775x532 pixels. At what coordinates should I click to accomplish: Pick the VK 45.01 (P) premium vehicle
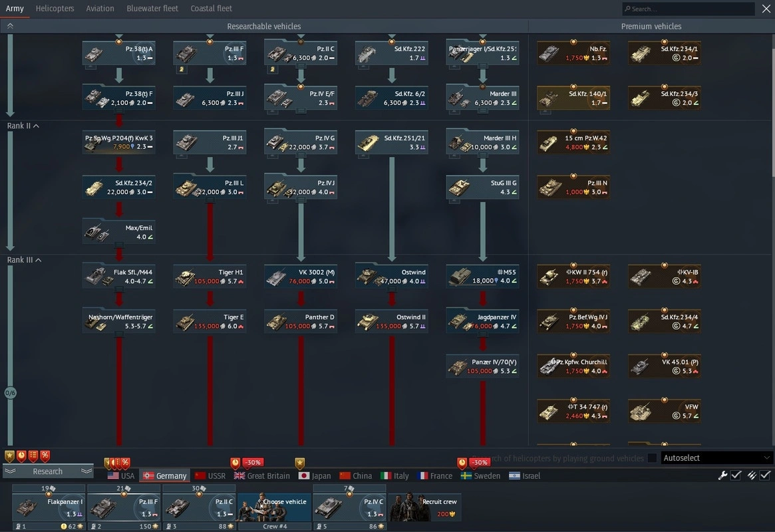click(x=664, y=366)
